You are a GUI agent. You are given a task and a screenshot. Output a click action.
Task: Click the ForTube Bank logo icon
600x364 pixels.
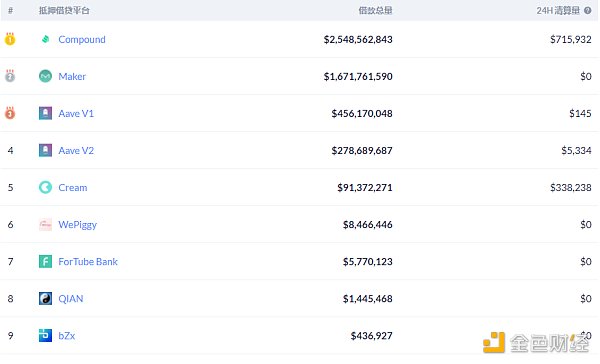[x=46, y=261]
